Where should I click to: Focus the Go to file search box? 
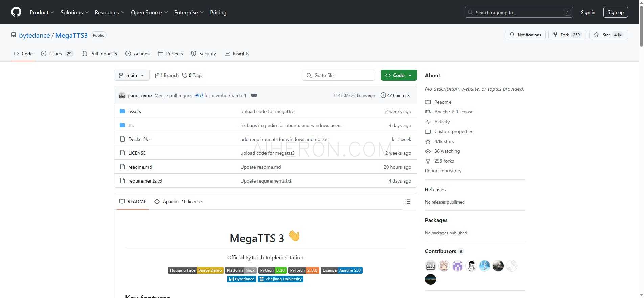pos(339,75)
